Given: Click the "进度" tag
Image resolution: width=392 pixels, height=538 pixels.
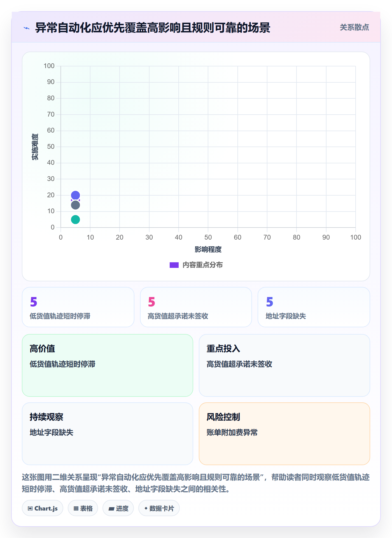Looking at the screenshot, I should [118, 508].
